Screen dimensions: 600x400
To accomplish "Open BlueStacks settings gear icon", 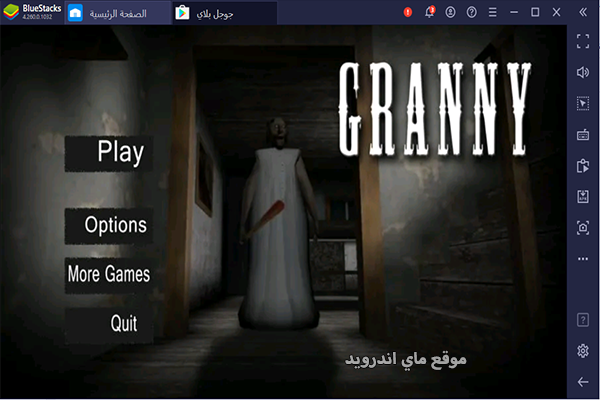I will (583, 351).
